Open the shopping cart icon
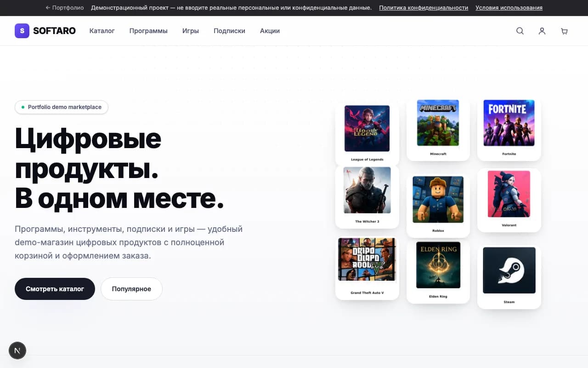This screenshot has height=368, width=588. pyautogui.click(x=564, y=31)
